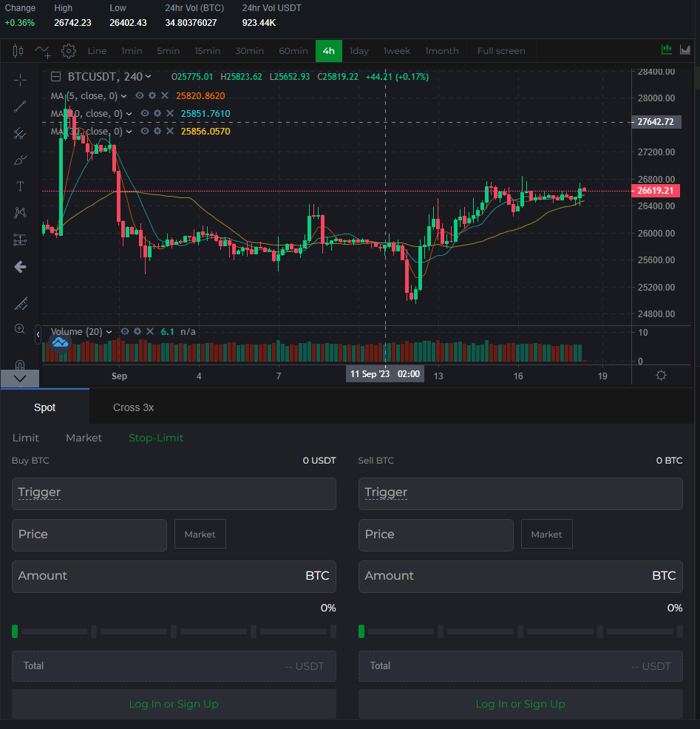The image size is (700, 729).
Task: Open chart in Full screen
Action: click(x=501, y=51)
